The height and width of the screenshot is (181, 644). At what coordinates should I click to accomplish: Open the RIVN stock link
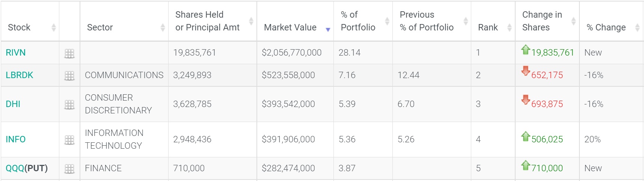[x=16, y=53]
